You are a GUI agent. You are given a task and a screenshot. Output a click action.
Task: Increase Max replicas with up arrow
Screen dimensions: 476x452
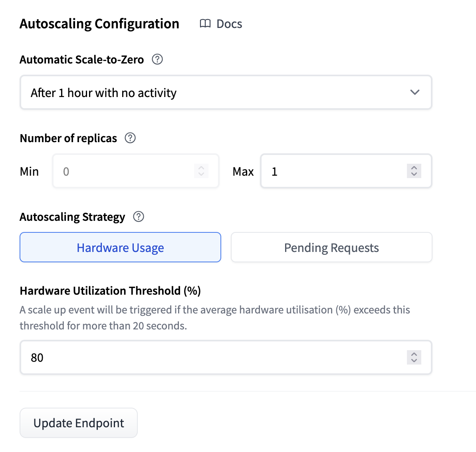point(414,168)
